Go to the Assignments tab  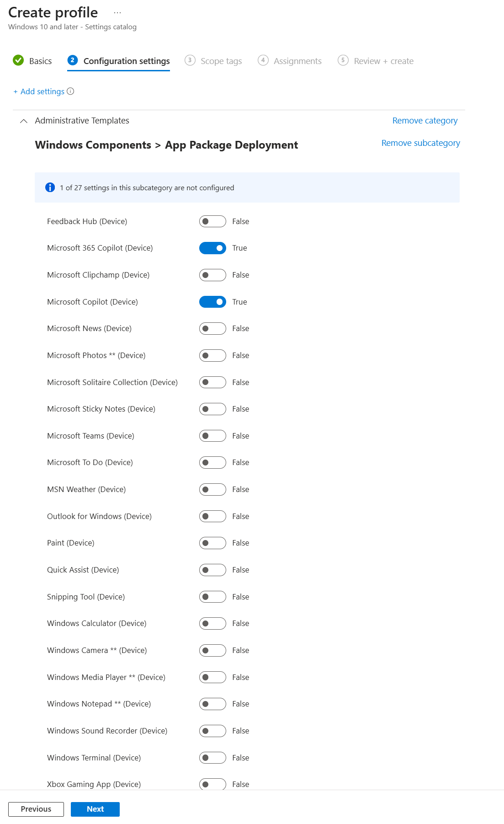pos(297,61)
